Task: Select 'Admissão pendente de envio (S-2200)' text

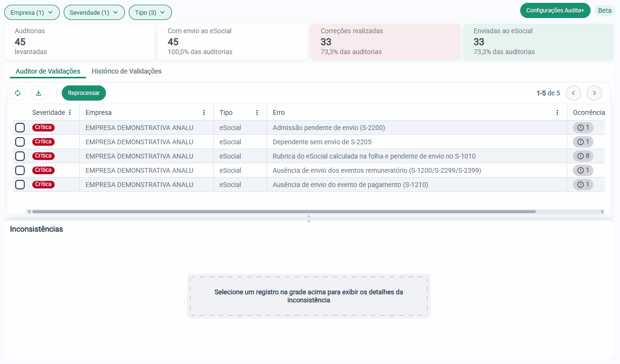Action: [329, 128]
